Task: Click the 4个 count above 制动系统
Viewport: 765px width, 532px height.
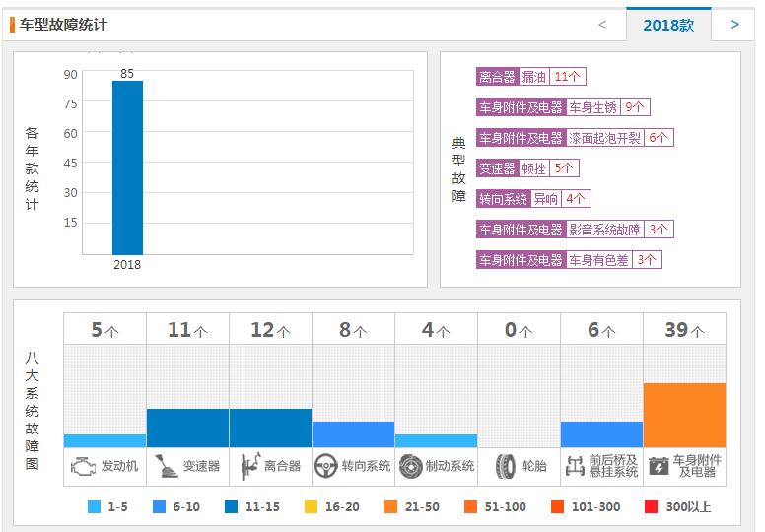Action: pyautogui.click(x=436, y=330)
